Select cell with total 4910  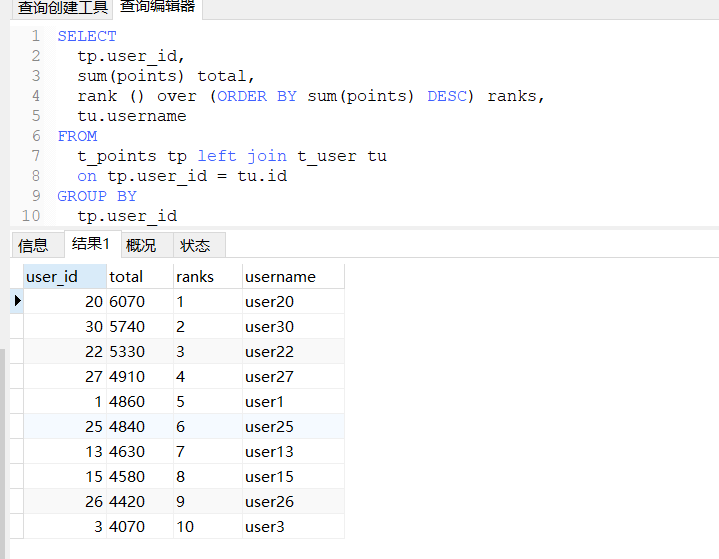click(140, 376)
